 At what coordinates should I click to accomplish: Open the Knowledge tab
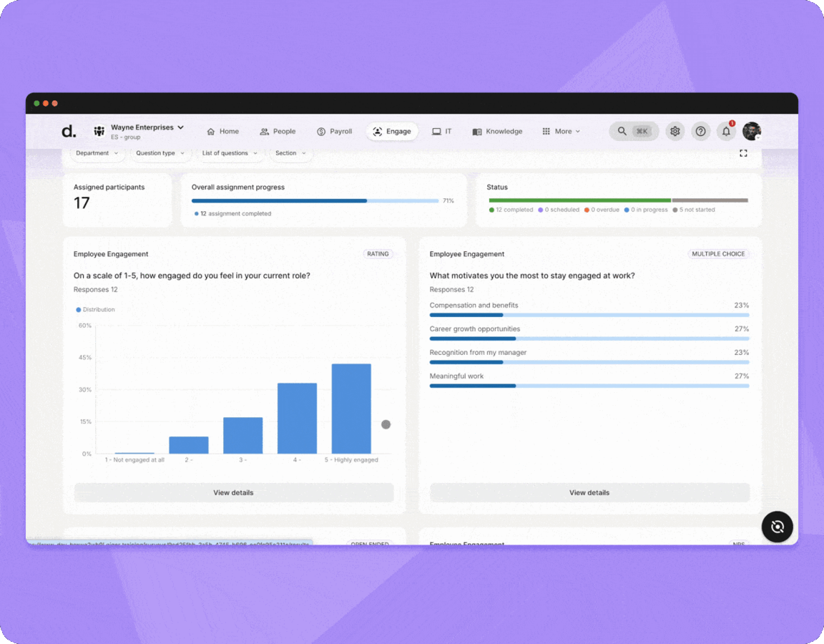[497, 132]
